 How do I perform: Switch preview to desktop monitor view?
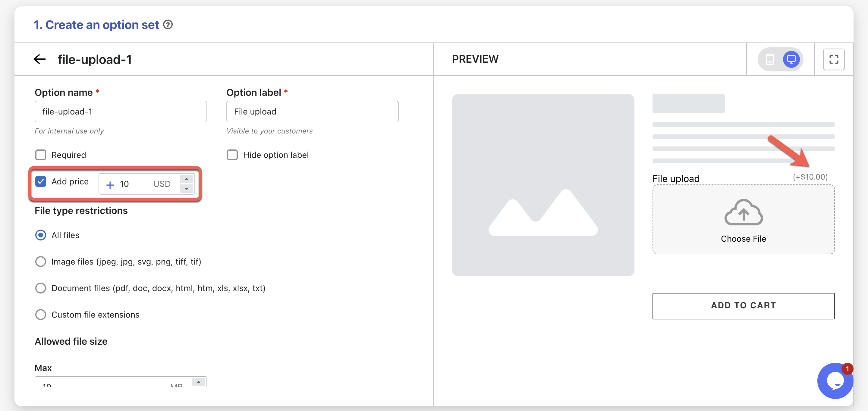coord(791,59)
